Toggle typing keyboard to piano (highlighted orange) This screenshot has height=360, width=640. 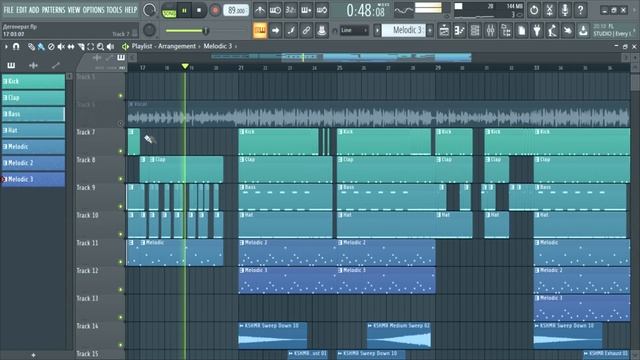(x=260, y=31)
